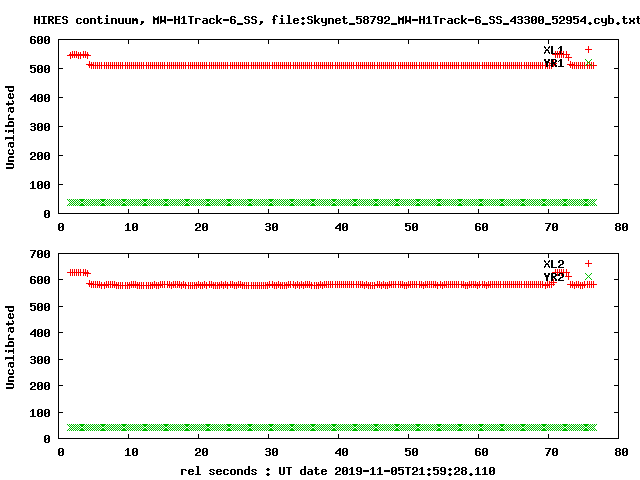This screenshot has height=480, width=640.
Task: Click the 300 y-axis tick of top plot
Action: tap(40, 127)
